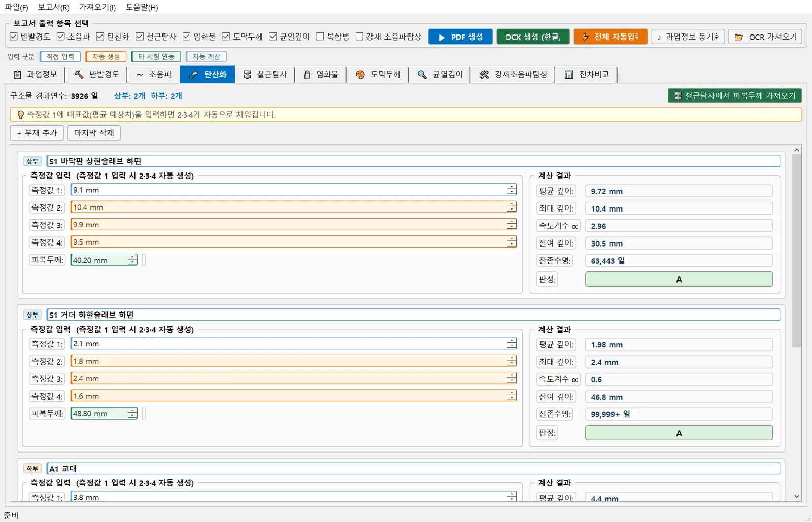
Task: Click the magnifier icon on 균열깊이 tab
Action: [x=422, y=75]
